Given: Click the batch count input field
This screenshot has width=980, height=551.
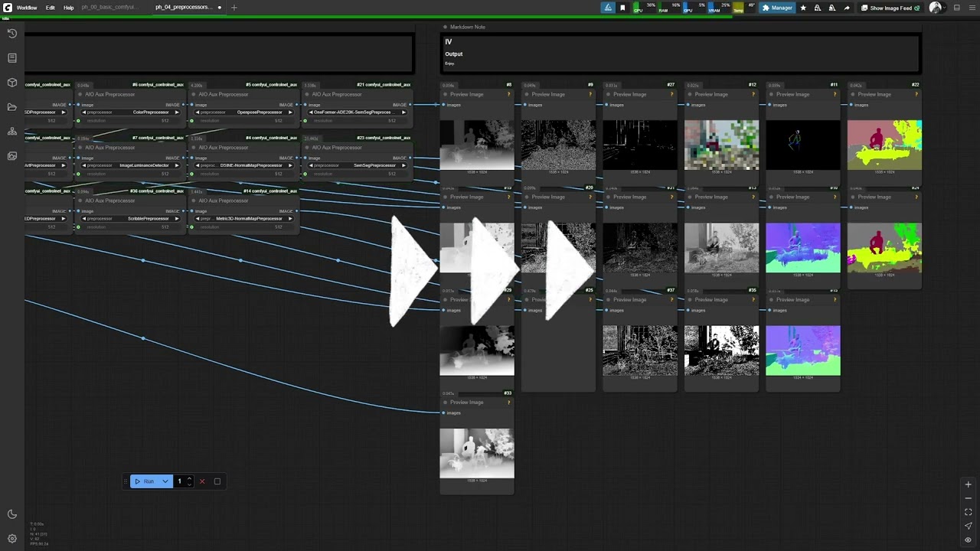Looking at the screenshot, I should tap(181, 481).
